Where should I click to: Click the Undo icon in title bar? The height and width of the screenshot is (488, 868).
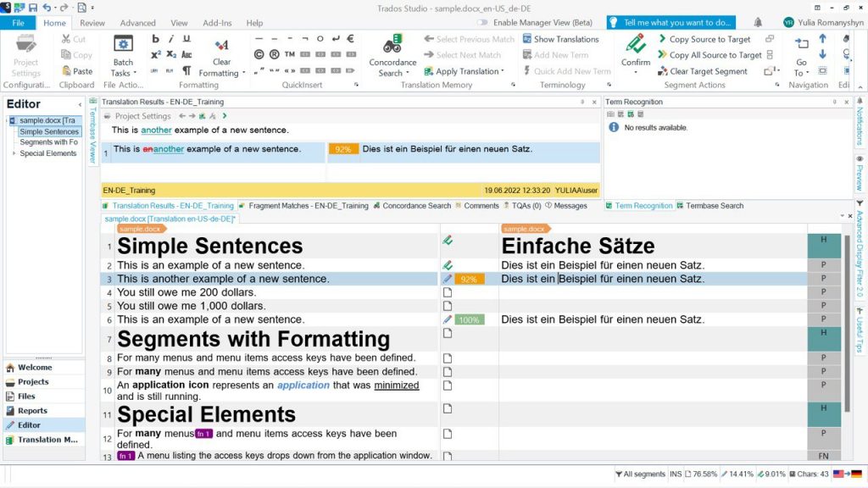tap(47, 8)
